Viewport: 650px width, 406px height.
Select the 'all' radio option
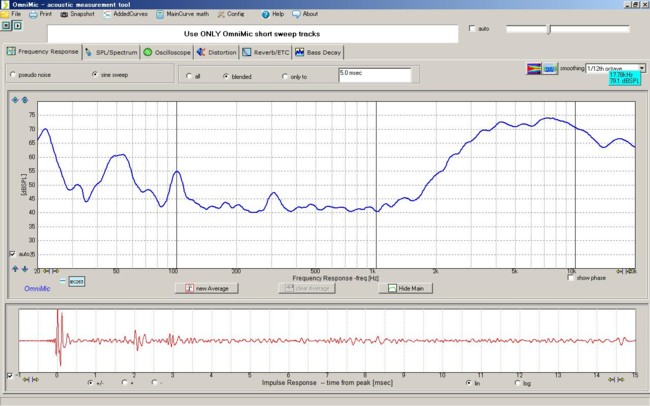(189, 76)
